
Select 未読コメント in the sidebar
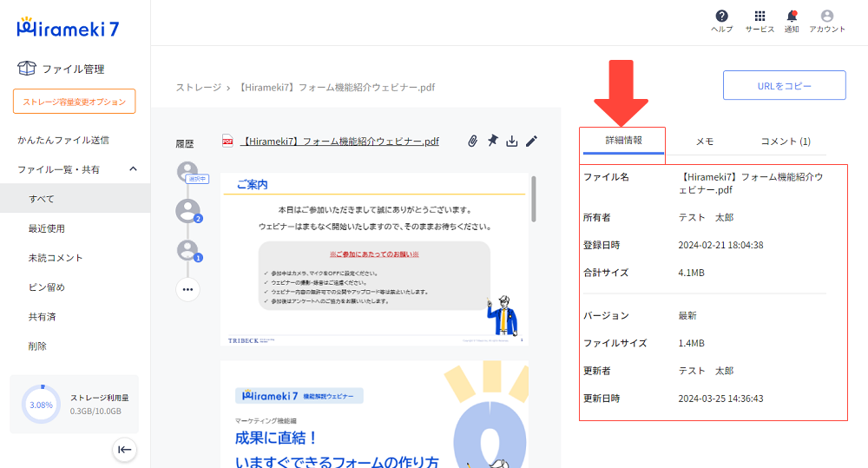(56, 258)
